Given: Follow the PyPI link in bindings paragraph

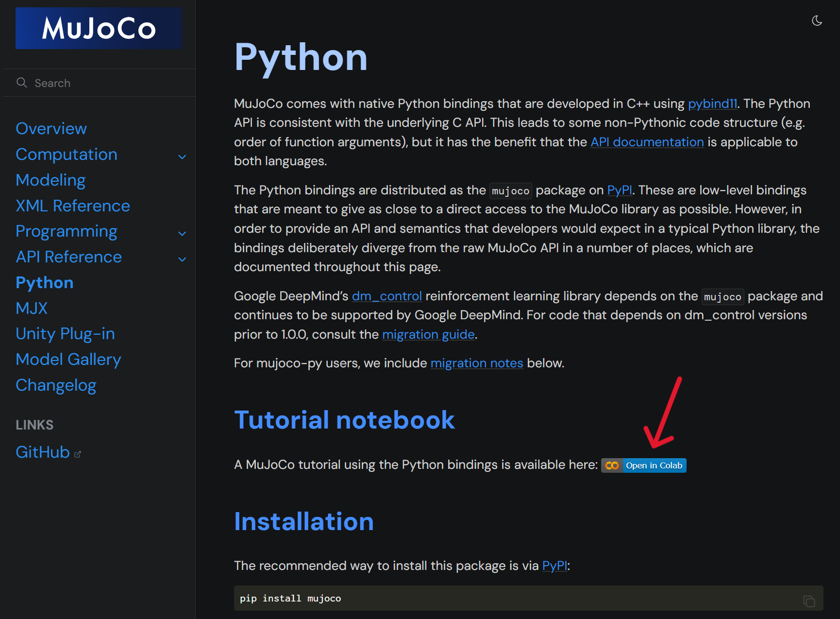Looking at the screenshot, I should pos(620,190).
